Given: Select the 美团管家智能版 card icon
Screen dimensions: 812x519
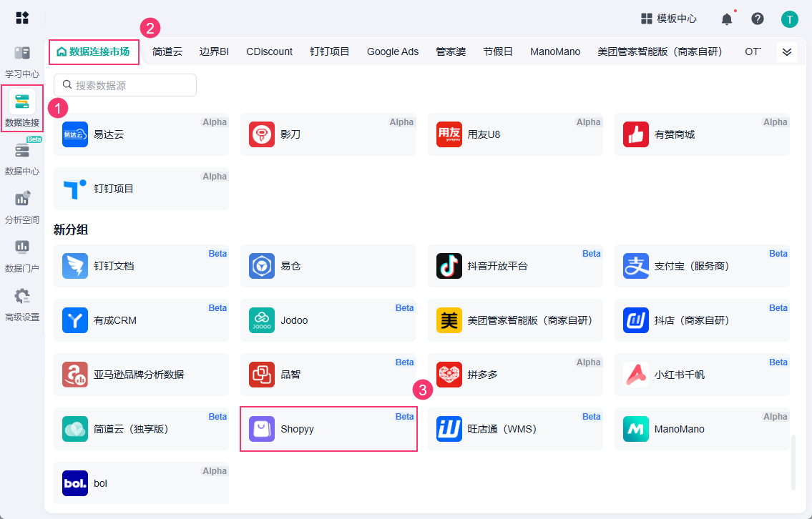Looking at the screenshot, I should tap(449, 320).
